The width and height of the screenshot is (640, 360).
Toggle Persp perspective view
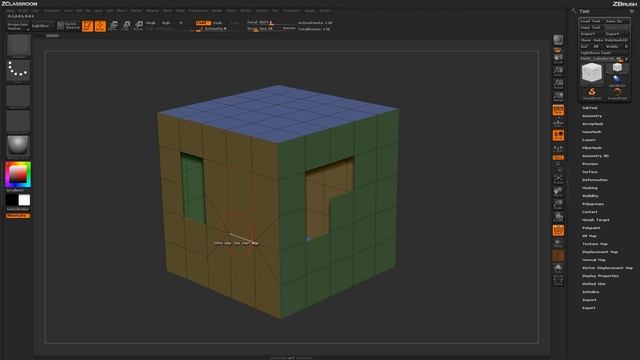558,110
